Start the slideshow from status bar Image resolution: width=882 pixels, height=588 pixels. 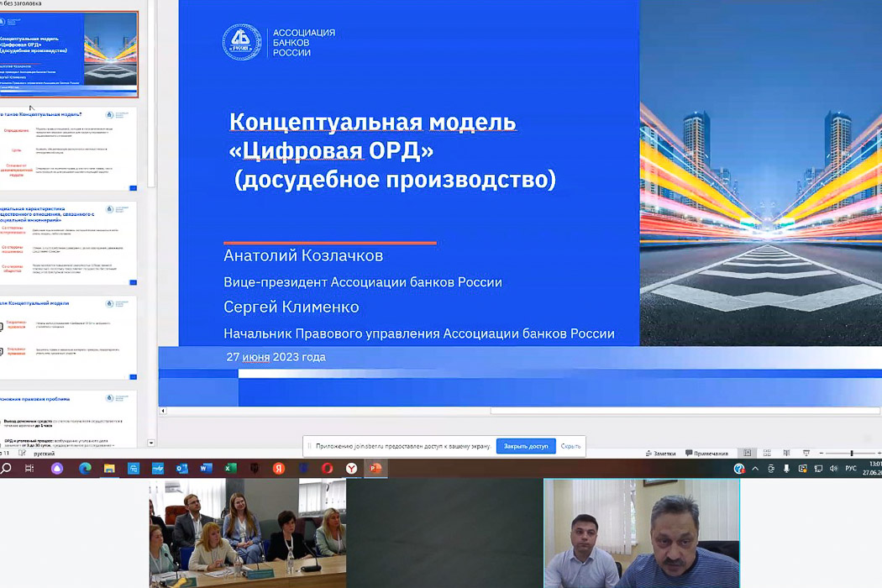[x=806, y=453]
